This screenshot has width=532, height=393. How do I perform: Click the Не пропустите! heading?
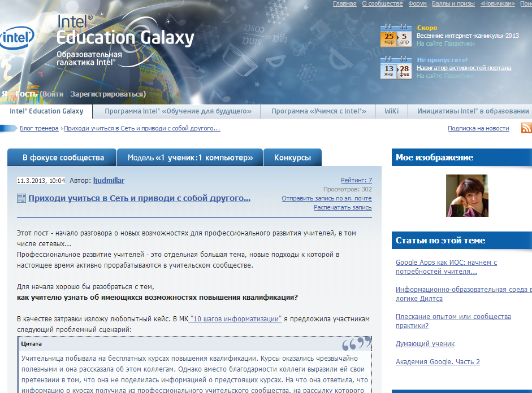(x=442, y=60)
